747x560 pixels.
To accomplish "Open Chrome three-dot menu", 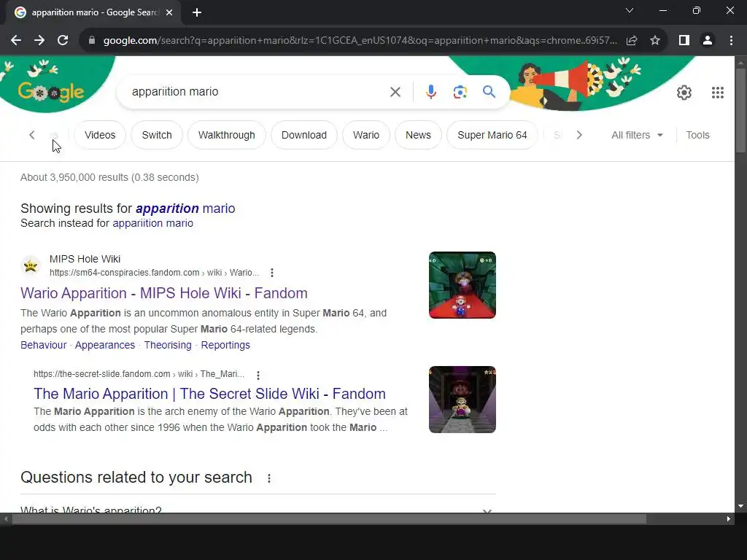I will coord(731,41).
